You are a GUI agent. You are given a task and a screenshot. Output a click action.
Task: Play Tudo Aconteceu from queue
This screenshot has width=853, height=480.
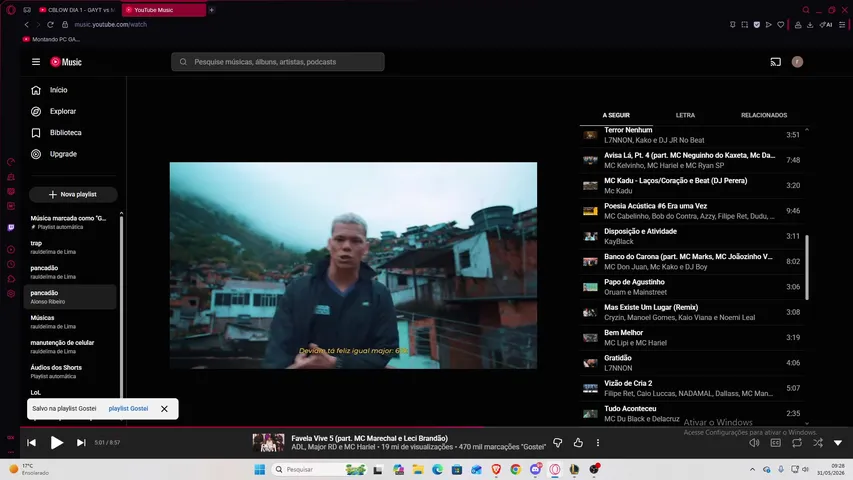tap(693, 413)
